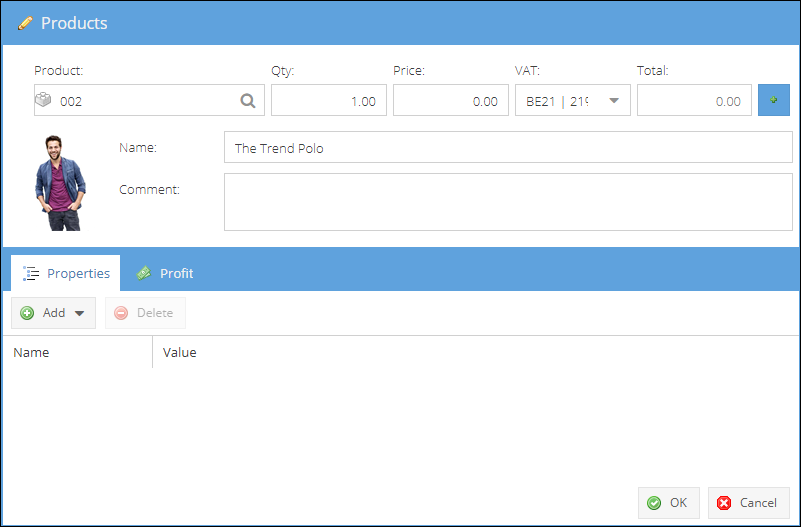Click the magnifier search icon in Product field
801x527 pixels.
point(247,100)
